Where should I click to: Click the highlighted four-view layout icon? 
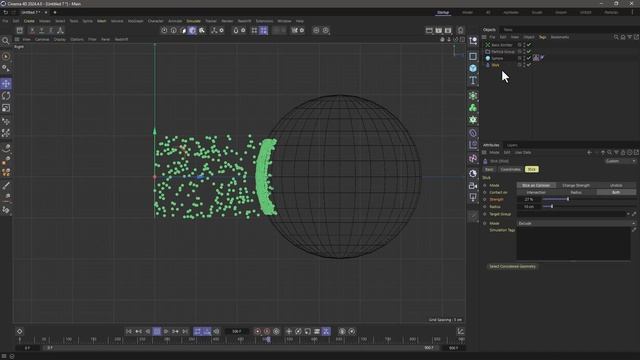264,30
